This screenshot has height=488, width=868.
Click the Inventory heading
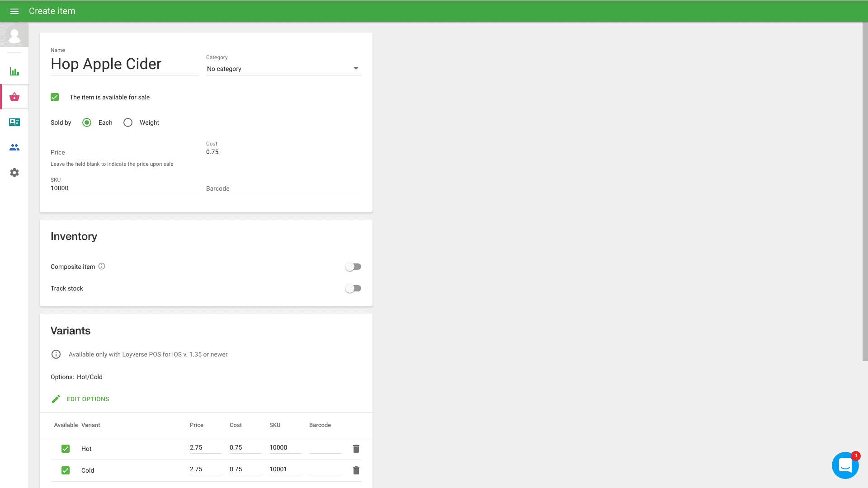(74, 236)
